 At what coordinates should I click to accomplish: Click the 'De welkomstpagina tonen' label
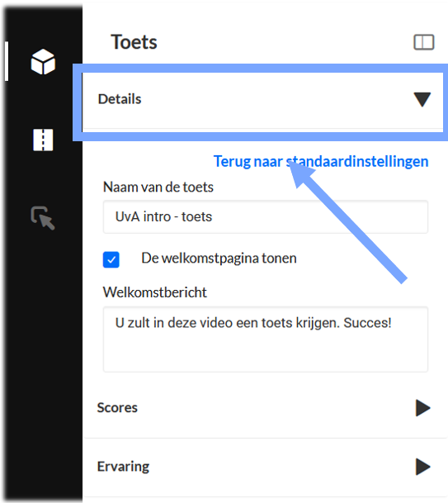(219, 259)
